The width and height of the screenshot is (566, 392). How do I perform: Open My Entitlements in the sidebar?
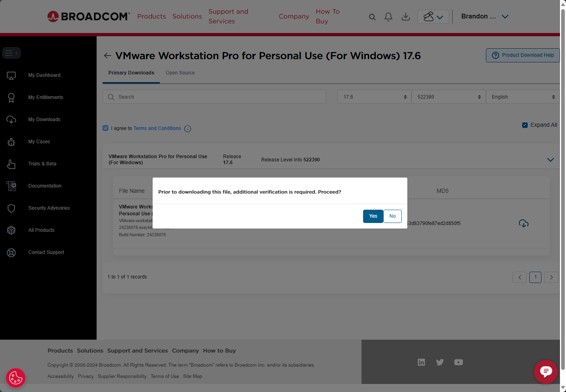tap(46, 97)
